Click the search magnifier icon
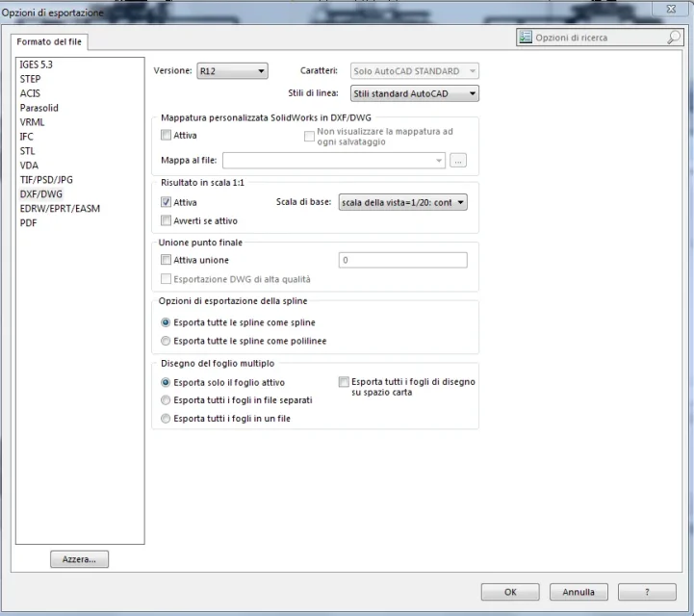Screen dimensions: 694x616 [x=674, y=38]
